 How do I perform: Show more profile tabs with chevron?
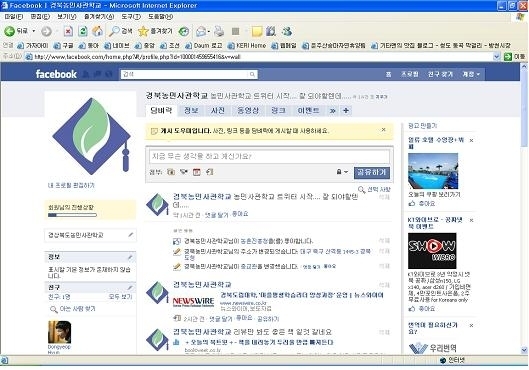[332, 111]
